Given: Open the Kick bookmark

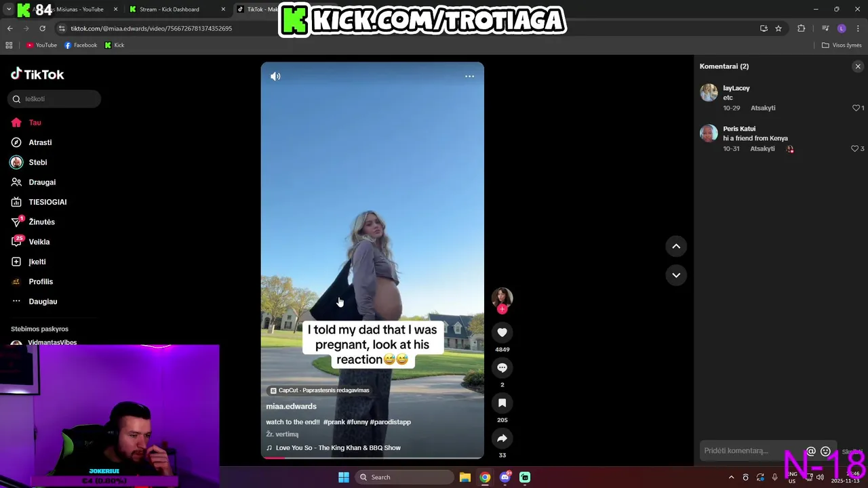Looking at the screenshot, I should (115, 45).
